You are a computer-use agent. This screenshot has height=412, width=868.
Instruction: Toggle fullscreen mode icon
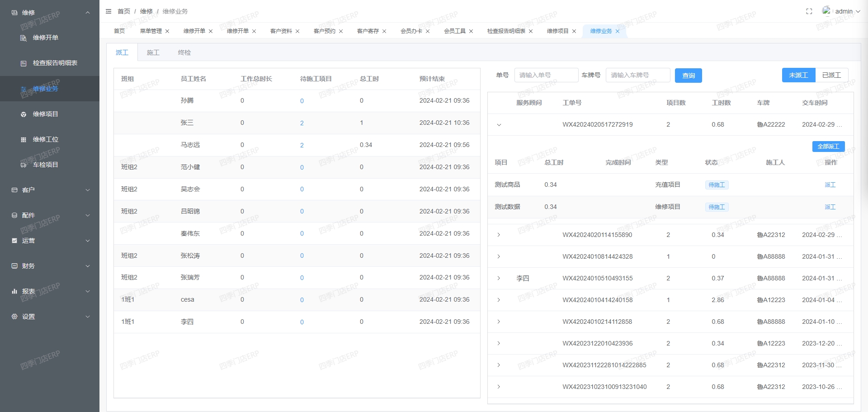(x=809, y=11)
